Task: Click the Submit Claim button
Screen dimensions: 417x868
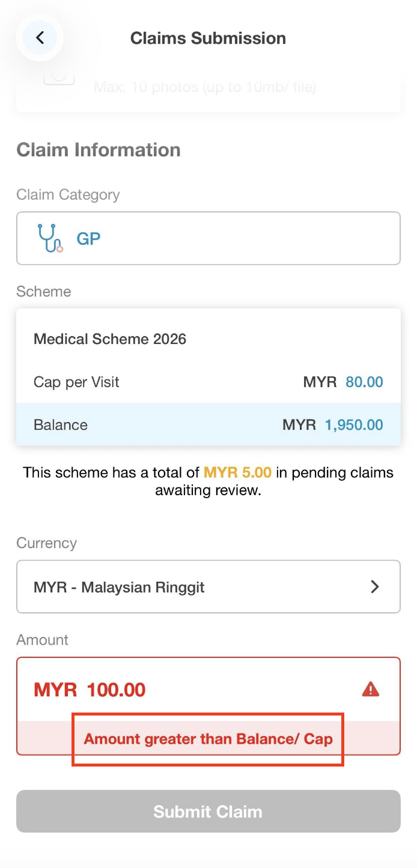Action: tap(208, 811)
